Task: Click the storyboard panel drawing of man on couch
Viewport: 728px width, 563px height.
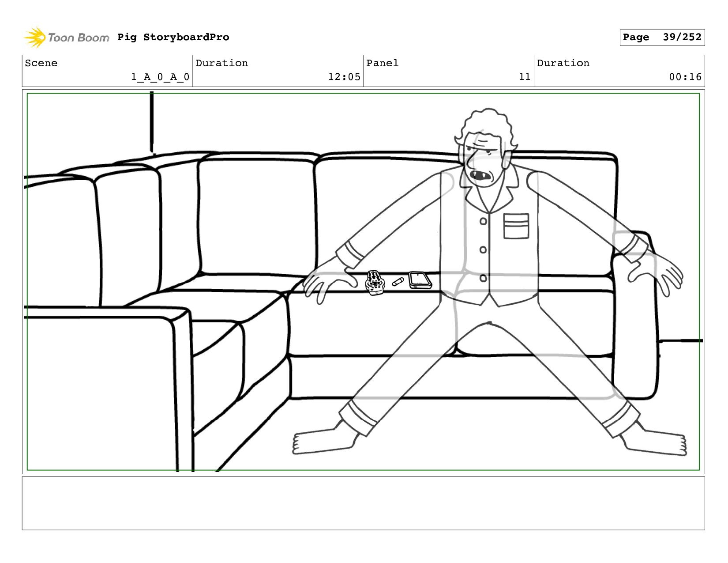Action: (x=363, y=282)
